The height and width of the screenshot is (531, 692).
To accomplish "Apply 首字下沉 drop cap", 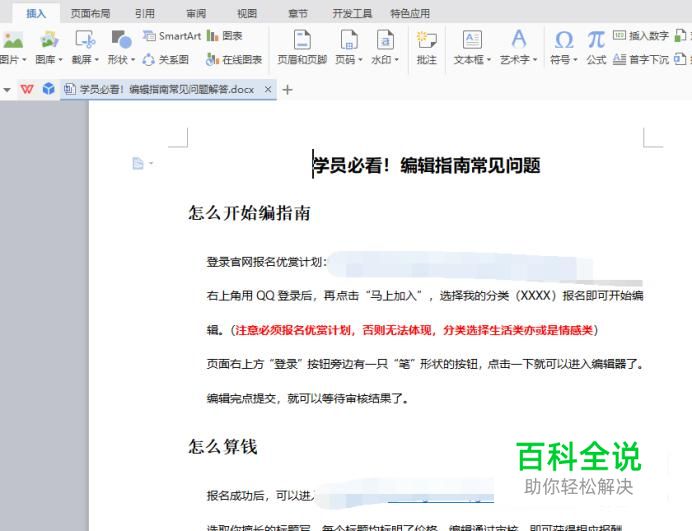I will [x=641, y=60].
